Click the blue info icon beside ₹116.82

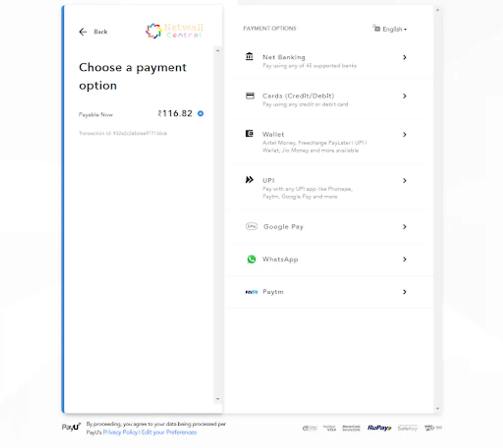[x=201, y=113]
